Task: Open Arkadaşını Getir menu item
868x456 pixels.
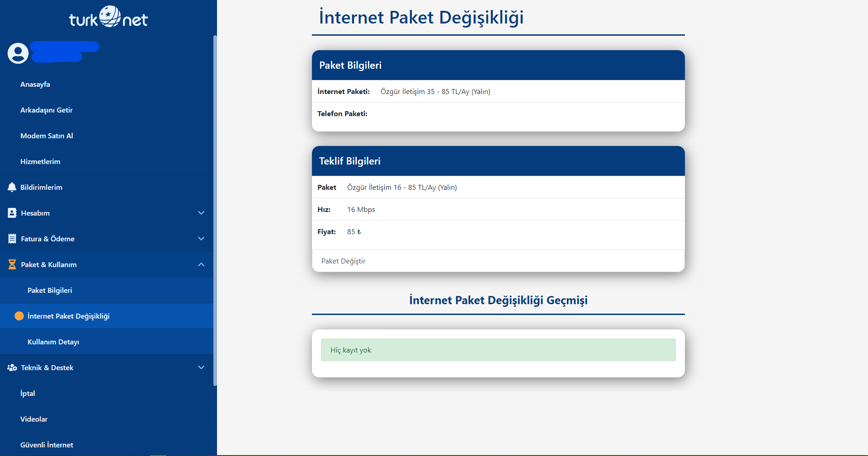Action: click(47, 110)
